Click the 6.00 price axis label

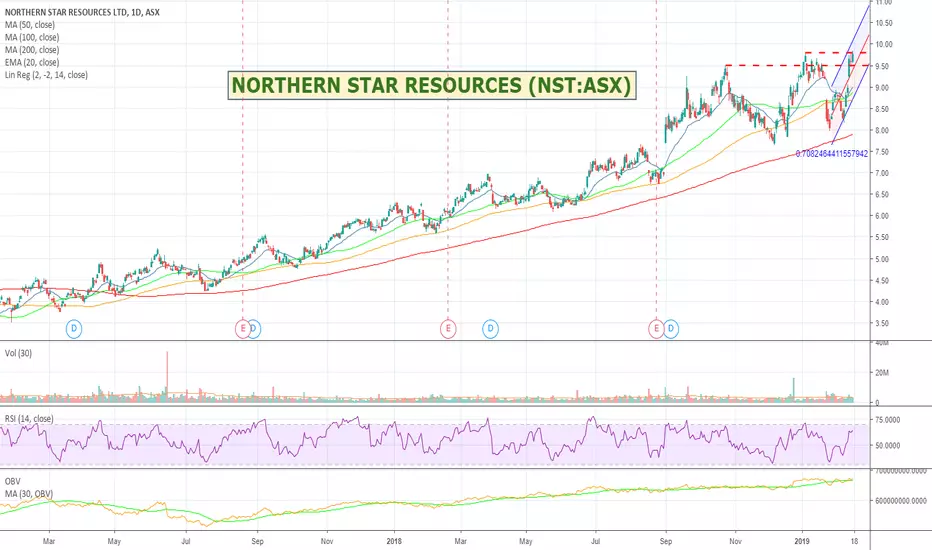(882, 216)
